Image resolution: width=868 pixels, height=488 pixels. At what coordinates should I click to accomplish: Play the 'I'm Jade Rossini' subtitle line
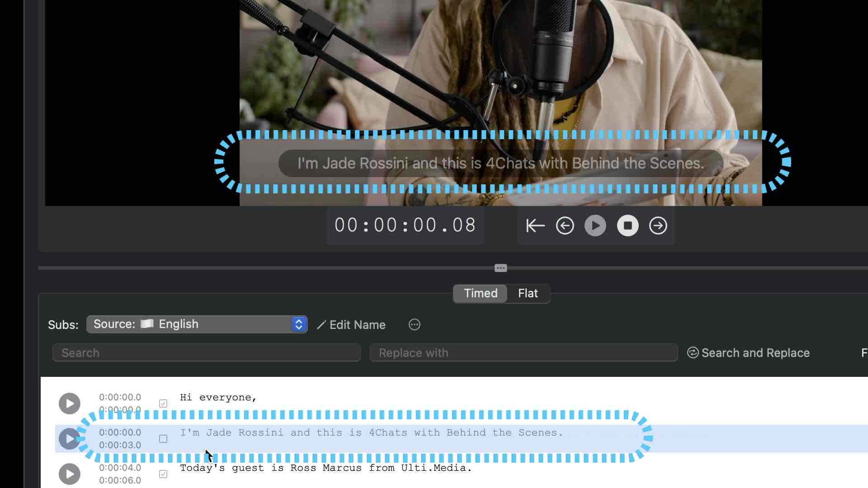[x=70, y=439]
